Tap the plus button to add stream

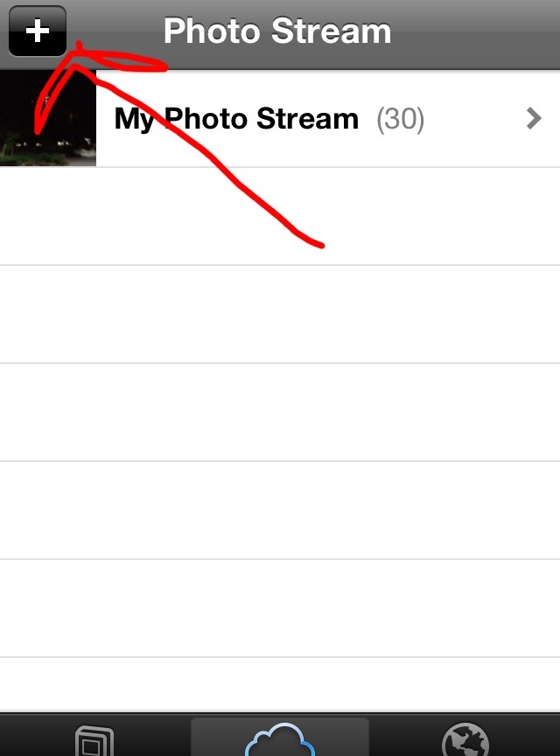coord(38,31)
